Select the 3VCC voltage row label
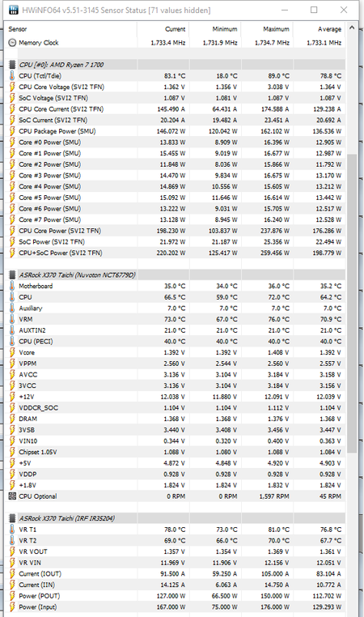 28,385
